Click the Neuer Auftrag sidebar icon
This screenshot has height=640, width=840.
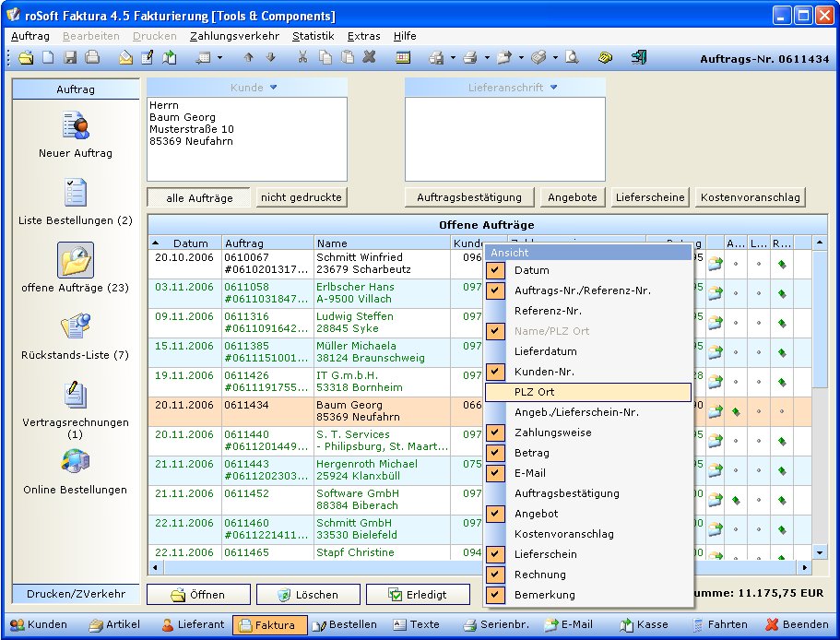(75, 124)
